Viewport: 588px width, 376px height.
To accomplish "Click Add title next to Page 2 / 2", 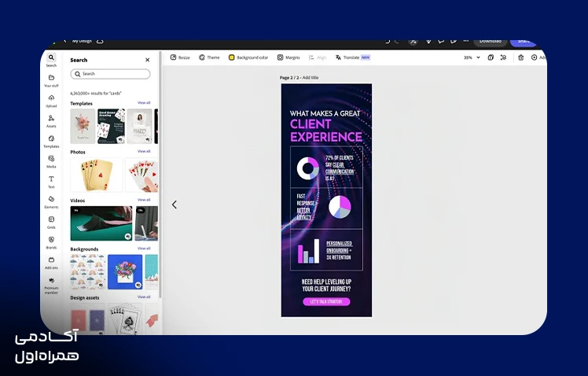I will pyautogui.click(x=311, y=78).
